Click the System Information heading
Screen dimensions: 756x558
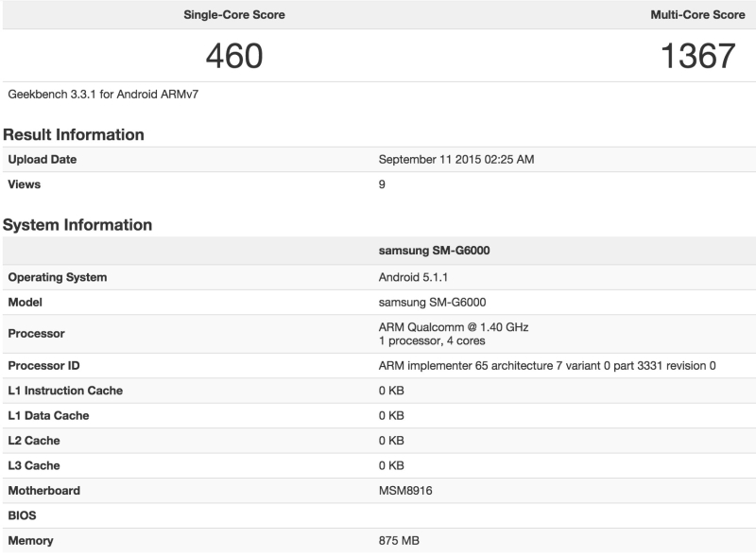[x=77, y=225]
